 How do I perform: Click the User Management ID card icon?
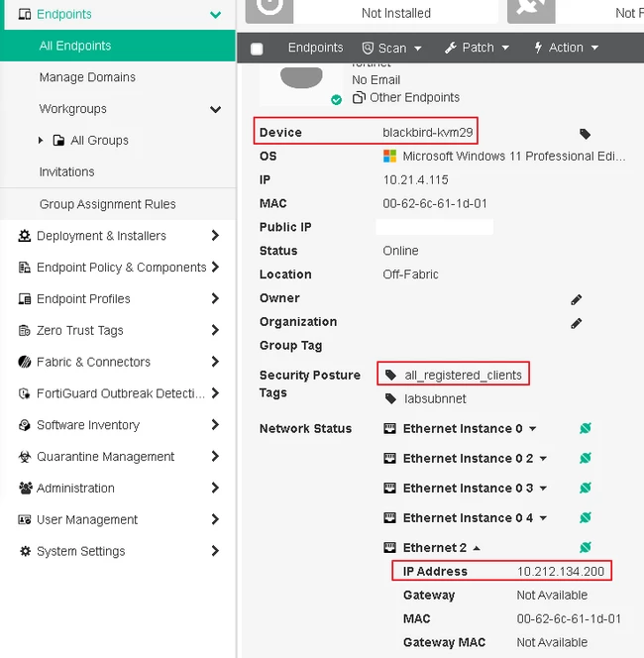click(x=25, y=520)
